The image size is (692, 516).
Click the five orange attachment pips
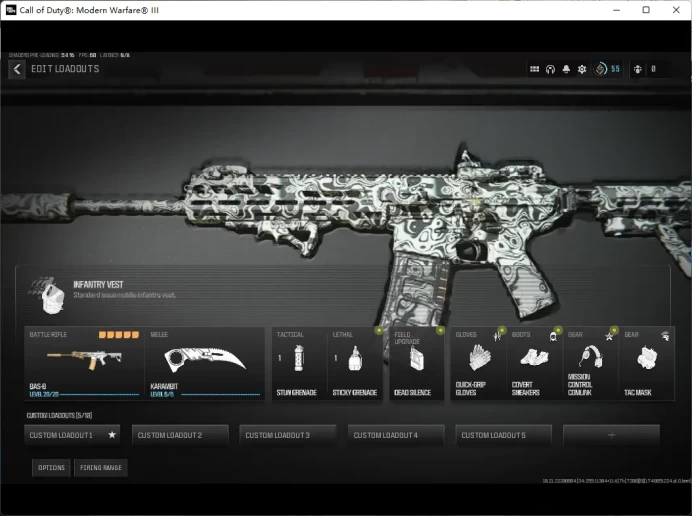pos(119,335)
